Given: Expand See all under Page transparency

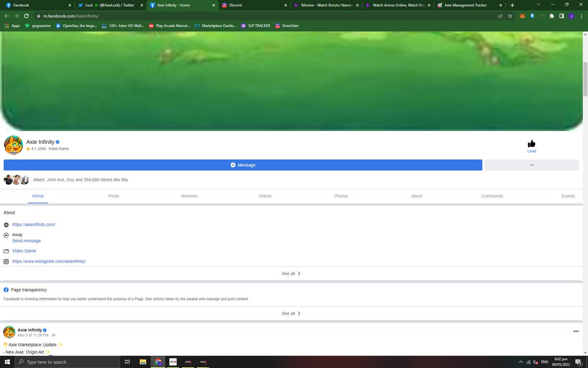Looking at the screenshot, I should tap(291, 313).
